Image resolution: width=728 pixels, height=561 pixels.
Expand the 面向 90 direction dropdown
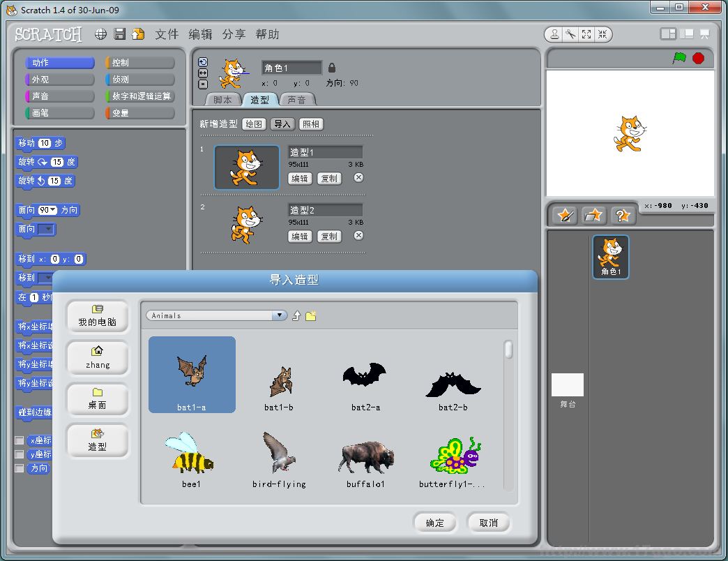coord(53,210)
